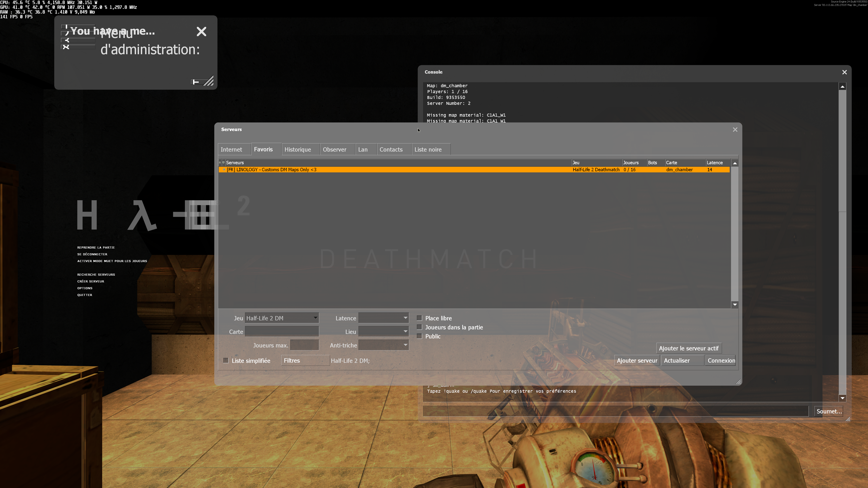Check the Public filter box

tap(419, 336)
